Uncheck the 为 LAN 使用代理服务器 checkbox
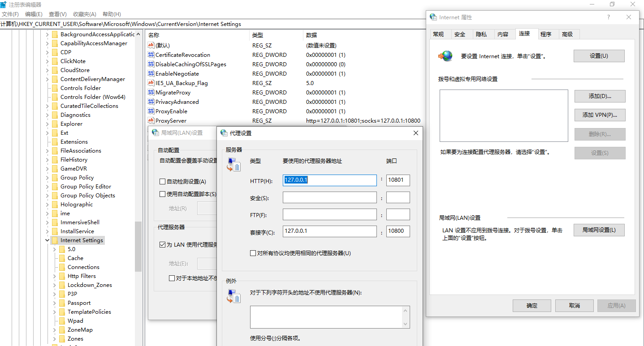644x346 pixels. 163,245
